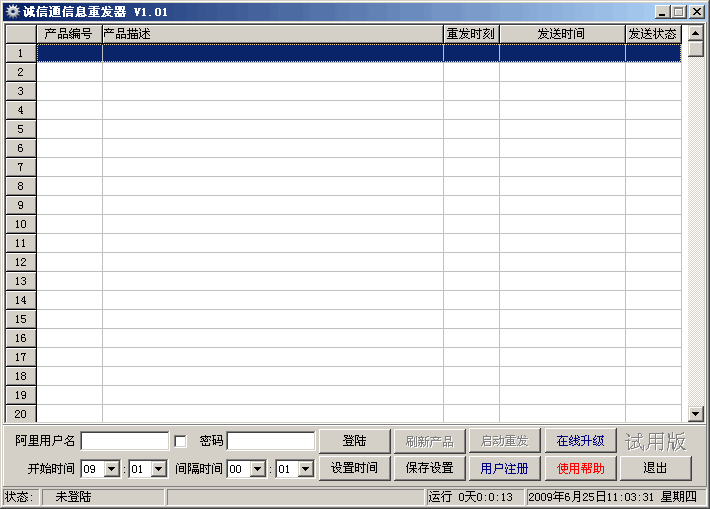710x509 pixels.
Task: Select row header 12
Action: pyautogui.click(x=21, y=262)
